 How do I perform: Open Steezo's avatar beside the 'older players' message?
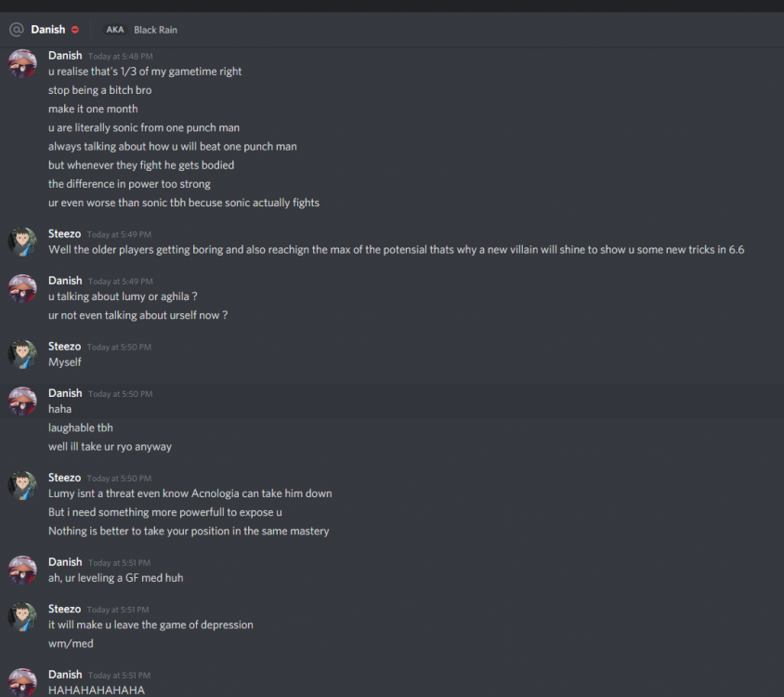pyautogui.click(x=22, y=241)
